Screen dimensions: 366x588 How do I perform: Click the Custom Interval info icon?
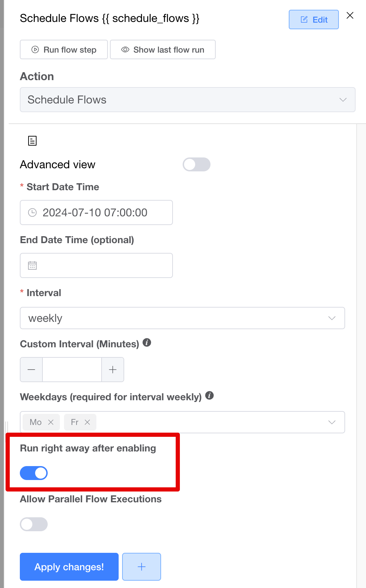coord(147,343)
